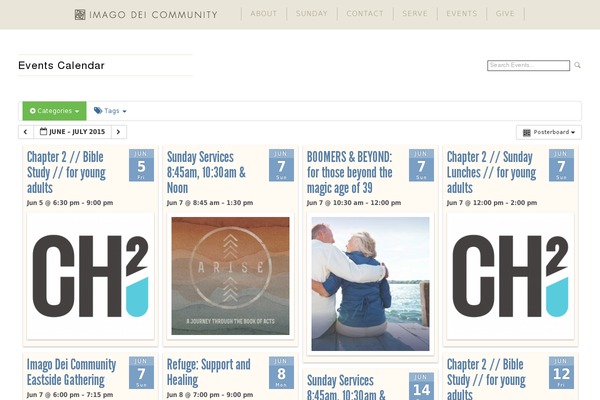Click the Jun 5 Fri date badge
This screenshot has width=600, height=400.
click(x=141, y=165)
